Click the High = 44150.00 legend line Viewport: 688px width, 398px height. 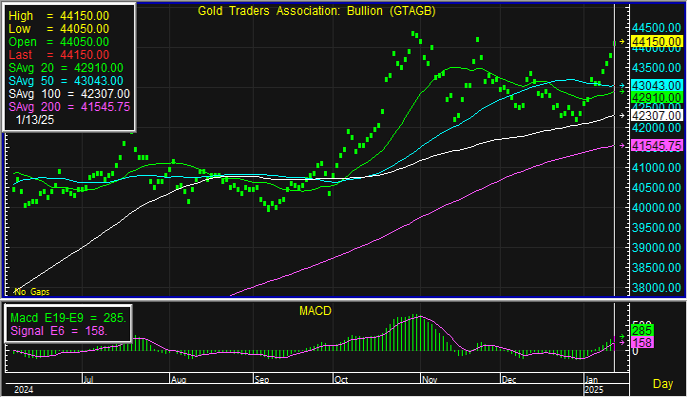(59, 16)
